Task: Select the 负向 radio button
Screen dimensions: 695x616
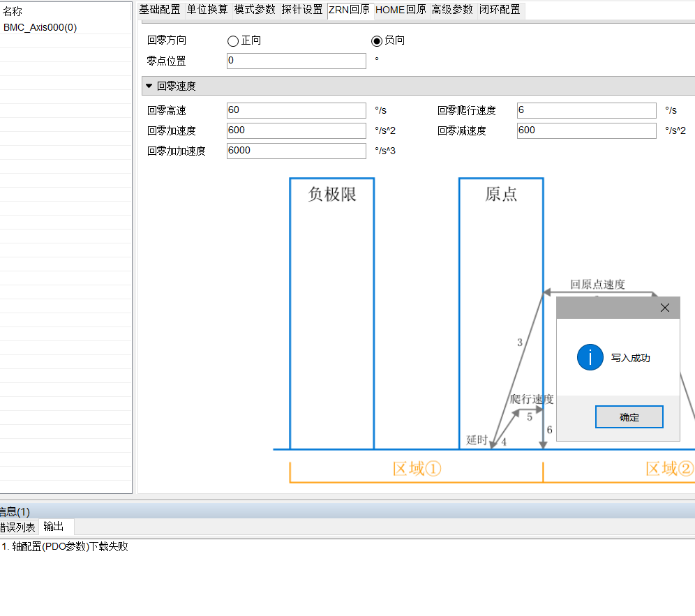Action: (x=377, y=41)
